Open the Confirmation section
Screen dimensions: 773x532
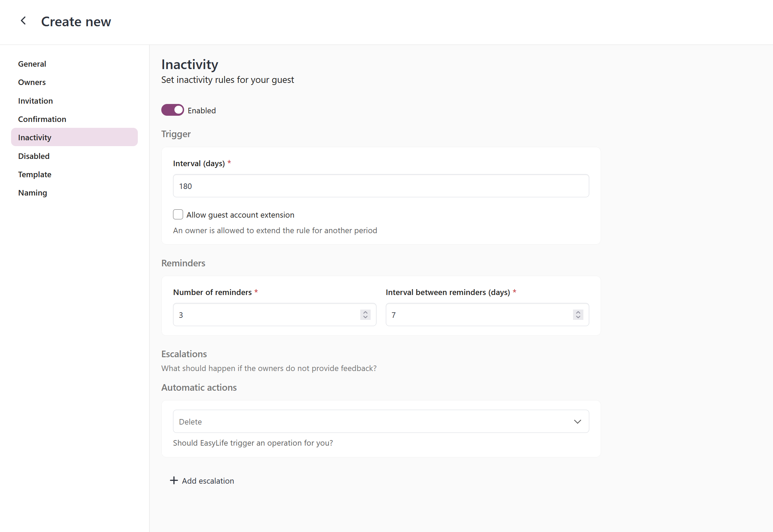point(42,119)
